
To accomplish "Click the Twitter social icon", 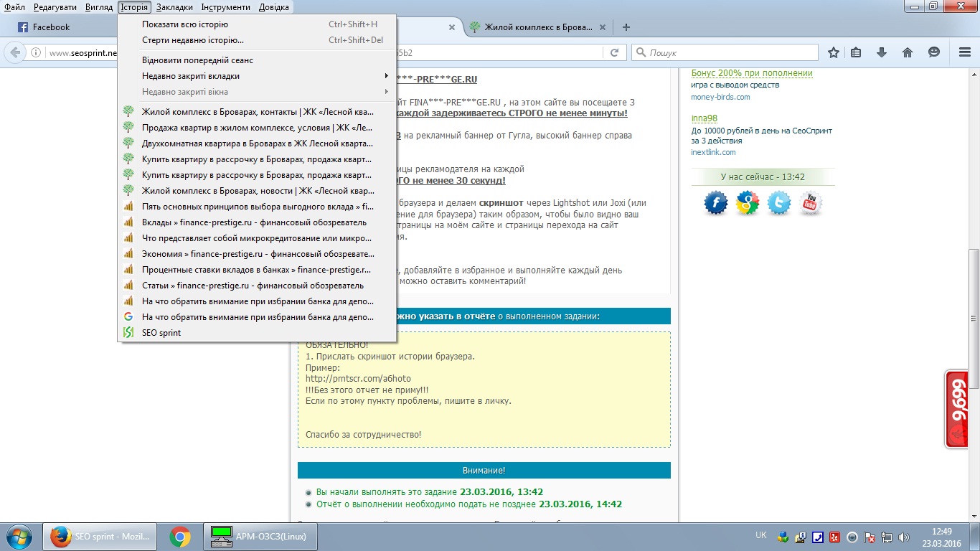I will (779, 204).
